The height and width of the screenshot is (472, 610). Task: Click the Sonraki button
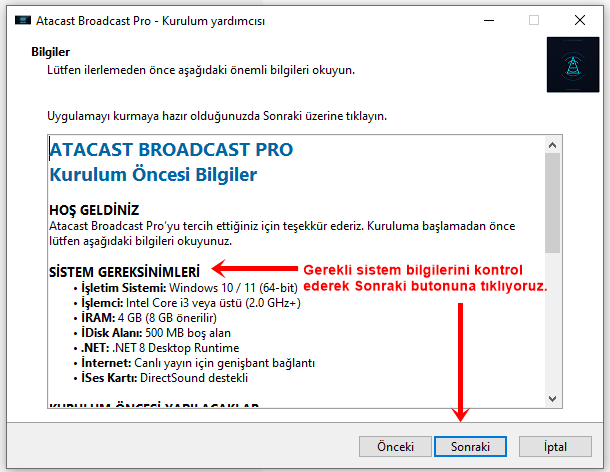470,446
